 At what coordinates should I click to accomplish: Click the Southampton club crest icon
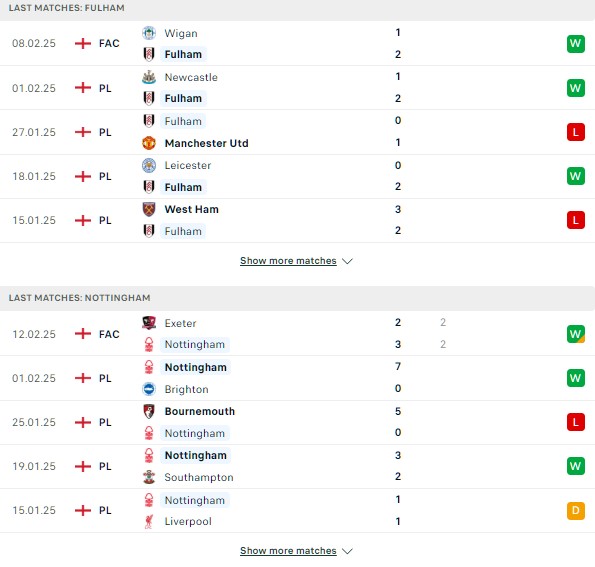pyautogui.click(x=149, y=477)
